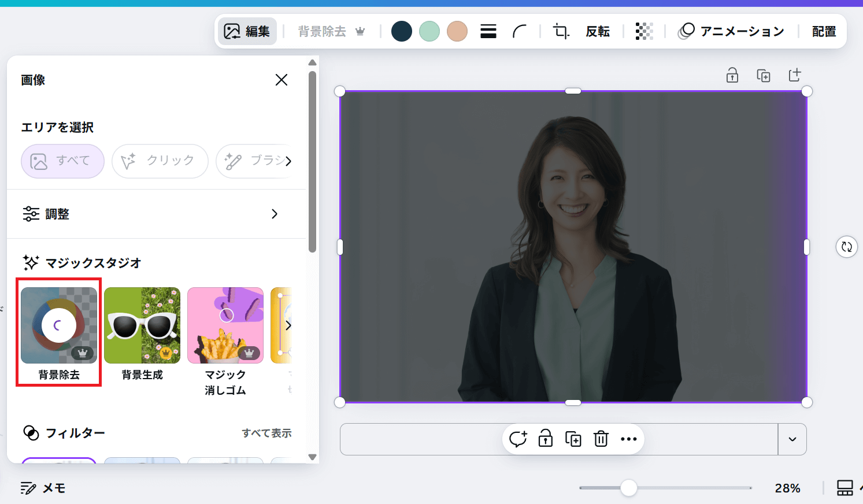Show more Magic Studio tools arrow

point(288,326)
